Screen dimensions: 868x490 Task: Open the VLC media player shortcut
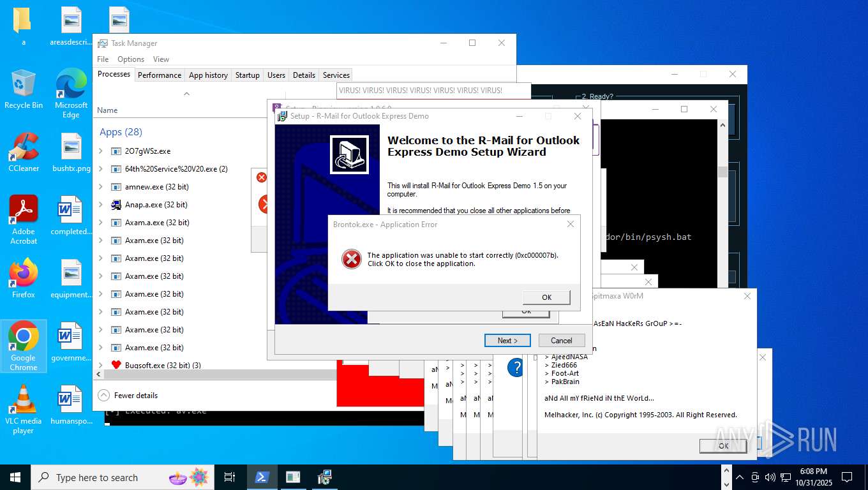23,410
